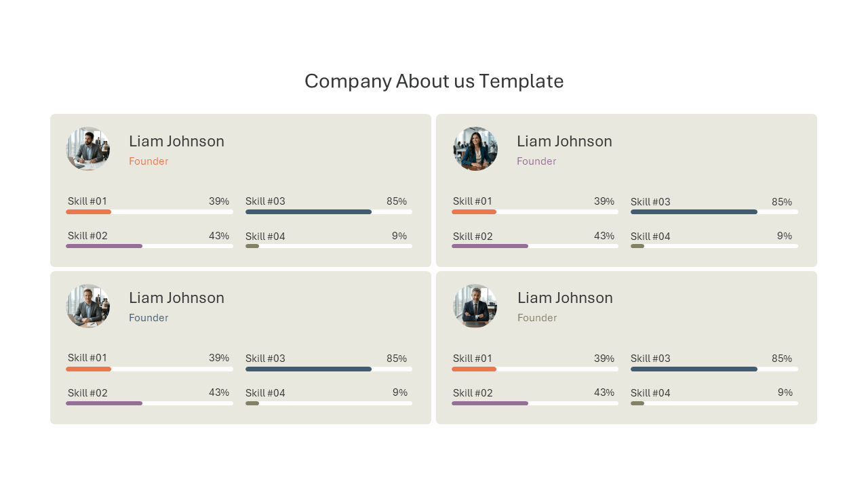Select "Liam Johnson" name beside the woman's photo
Viewport: 868px width, 488px height.
564,141
